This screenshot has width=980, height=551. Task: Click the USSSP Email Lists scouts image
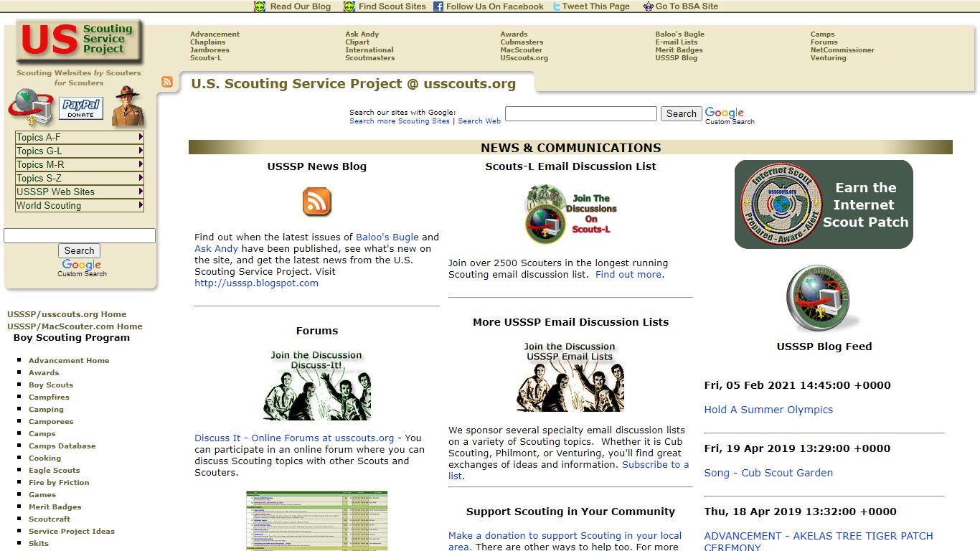570,377
